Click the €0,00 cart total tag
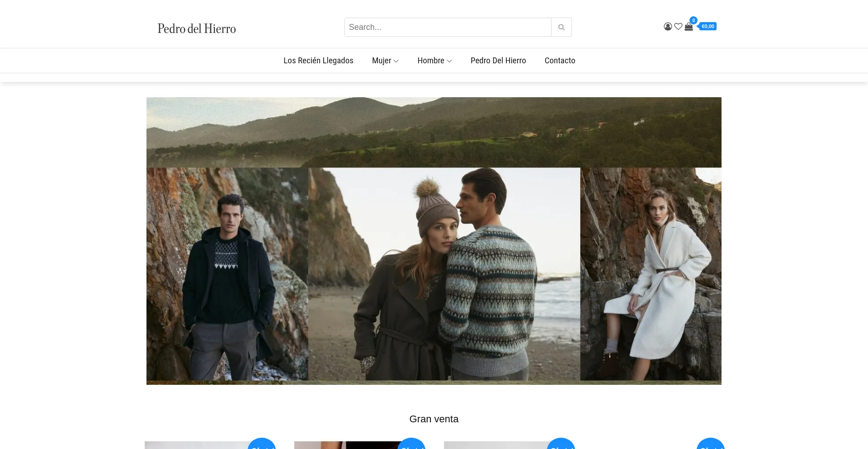This screenshot has width=868, height=449. click(x=708, y=27)
